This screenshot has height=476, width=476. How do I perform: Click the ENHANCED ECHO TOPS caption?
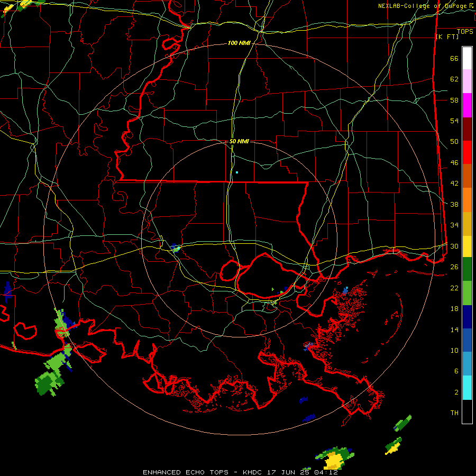185,472
